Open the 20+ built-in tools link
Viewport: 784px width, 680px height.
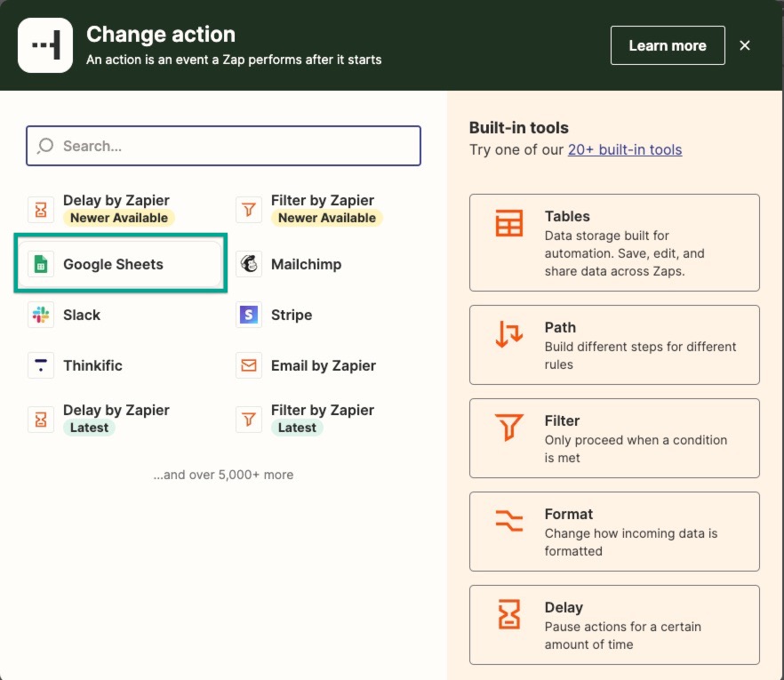[x=624, y=149]
